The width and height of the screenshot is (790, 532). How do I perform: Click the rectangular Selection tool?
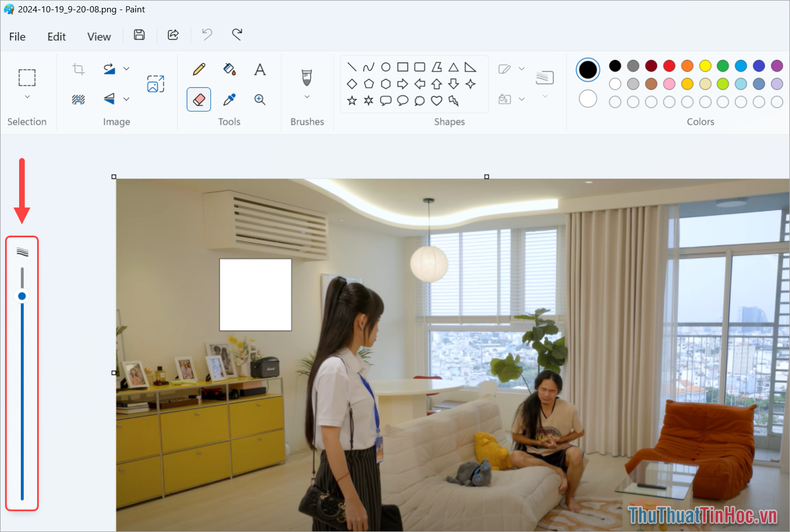(26, 79)
